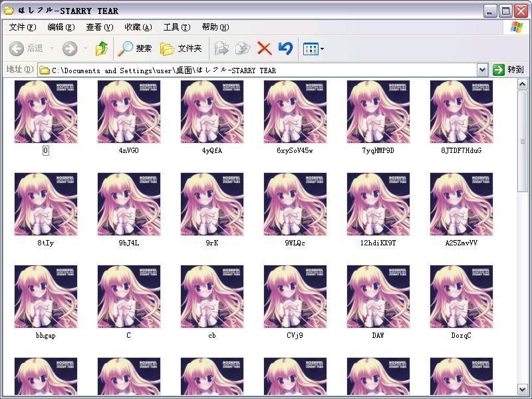The image size is (532, 399).
Task: Click the Windows flag logo
Action: coord(517,27)
